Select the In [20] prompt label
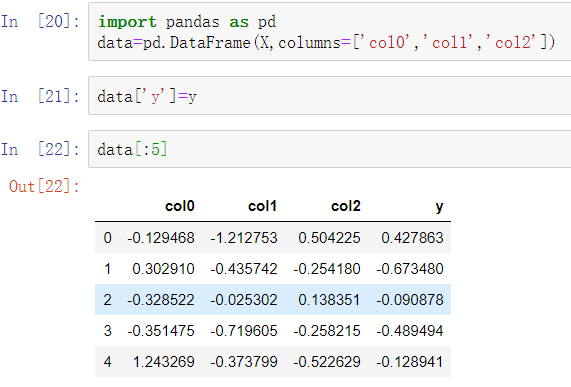 tap(40, 21)
